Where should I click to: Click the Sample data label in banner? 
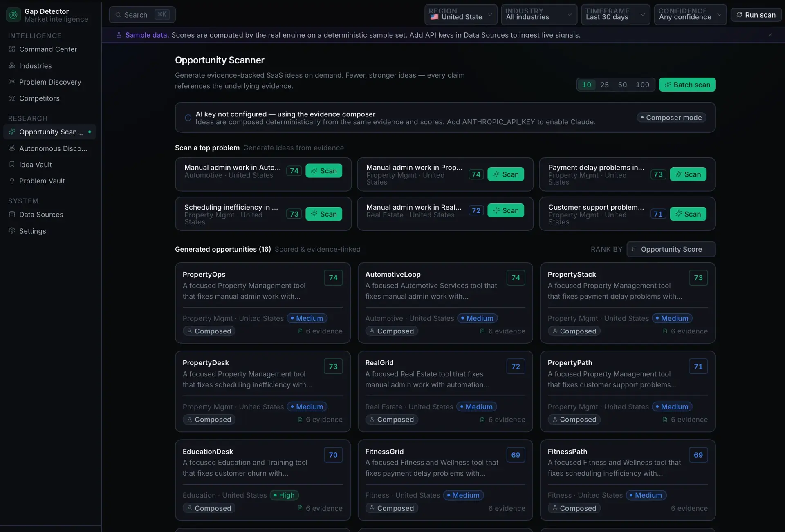pos(147,35)
